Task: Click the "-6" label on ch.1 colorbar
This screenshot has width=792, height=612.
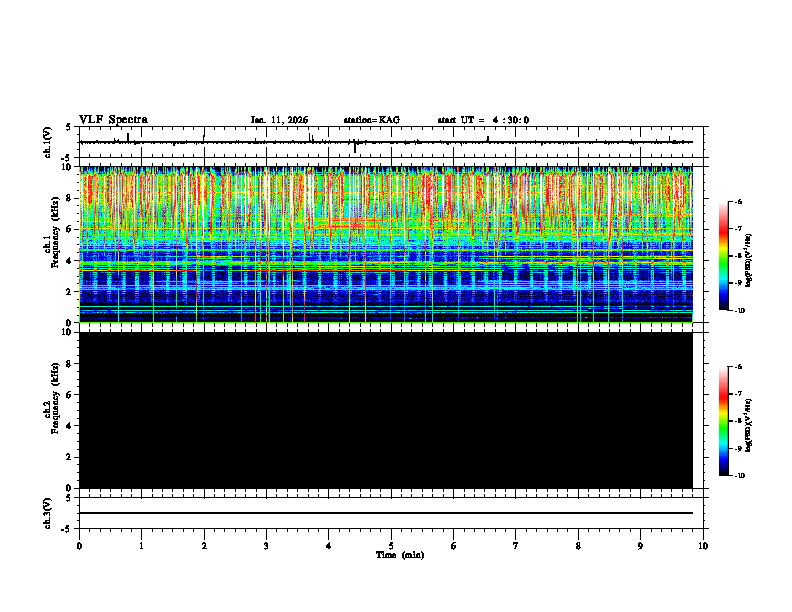Action: pos(738,201)
